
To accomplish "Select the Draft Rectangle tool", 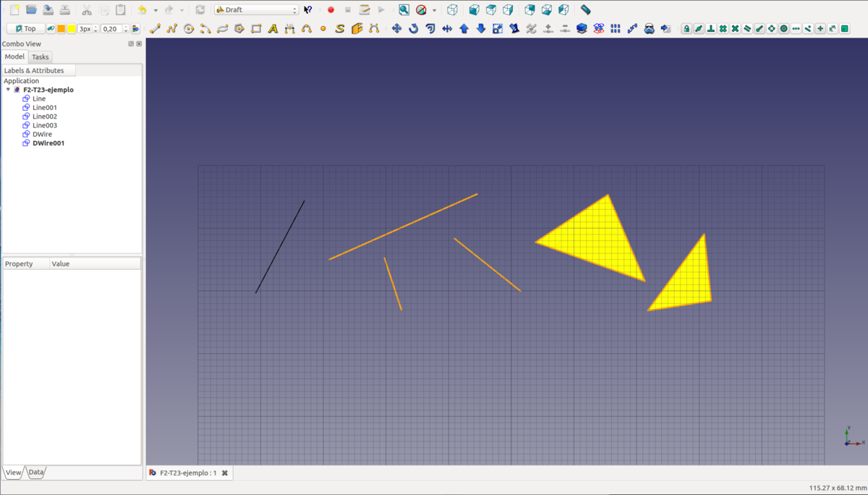I will point(256,29).
